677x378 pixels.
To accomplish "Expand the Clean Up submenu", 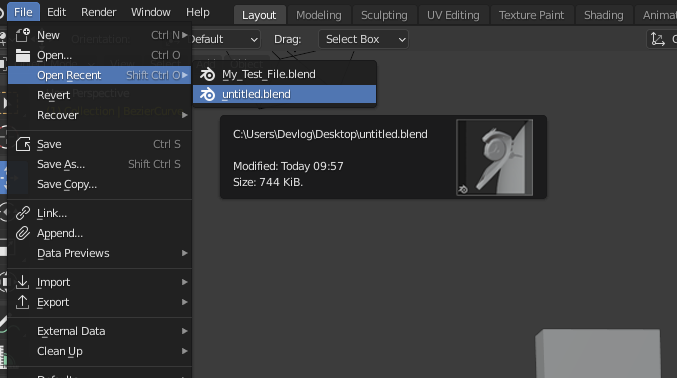I will [x=100, y=351].
